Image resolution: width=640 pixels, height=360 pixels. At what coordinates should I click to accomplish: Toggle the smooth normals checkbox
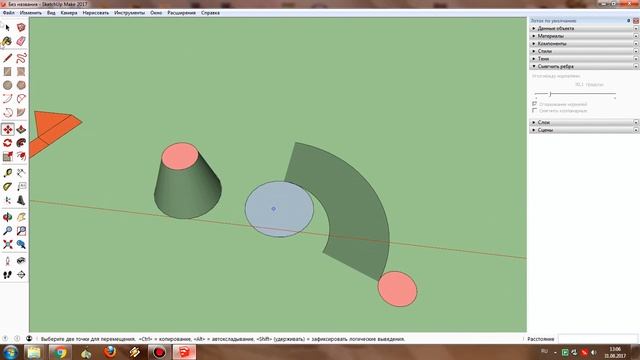pyautogui.click(x=534, y=104)
